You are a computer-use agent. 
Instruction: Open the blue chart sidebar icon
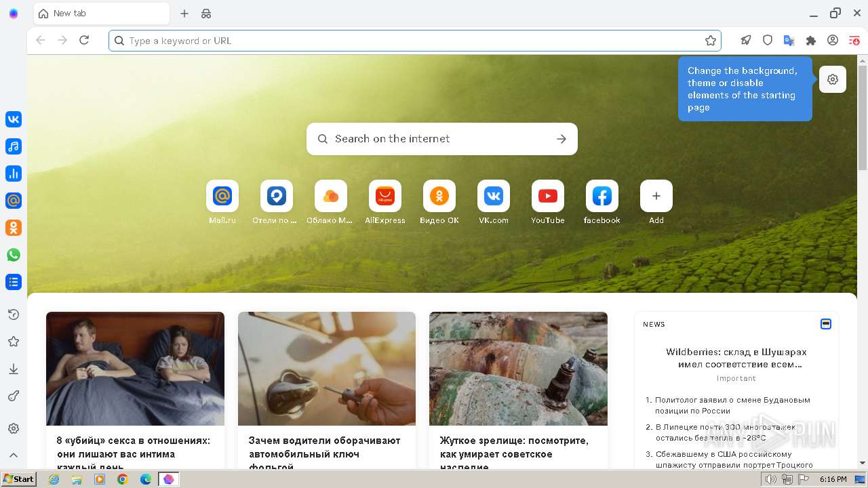pyautogui.click(x=14, y=174)
